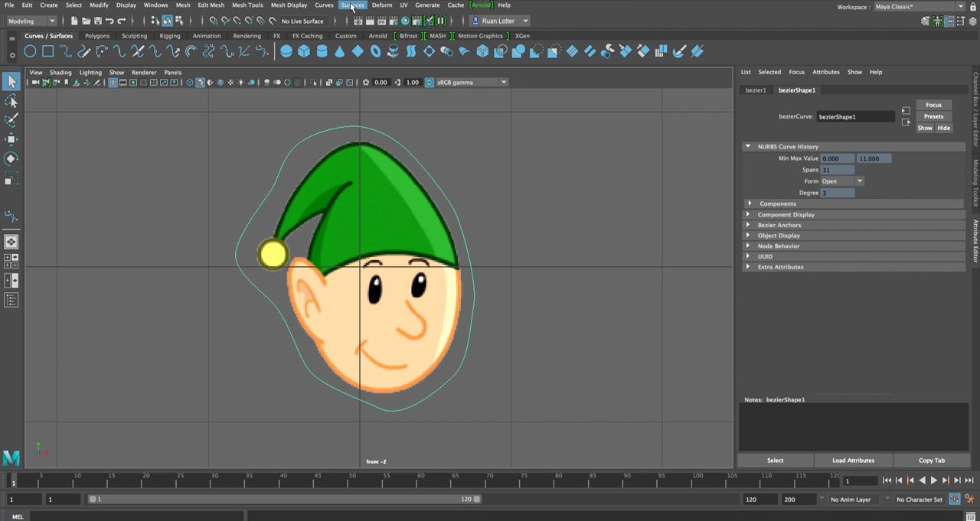Click the NURBS square shelf icon
The height and width of the screenshot is (521, 980).
tap(47, 51)
